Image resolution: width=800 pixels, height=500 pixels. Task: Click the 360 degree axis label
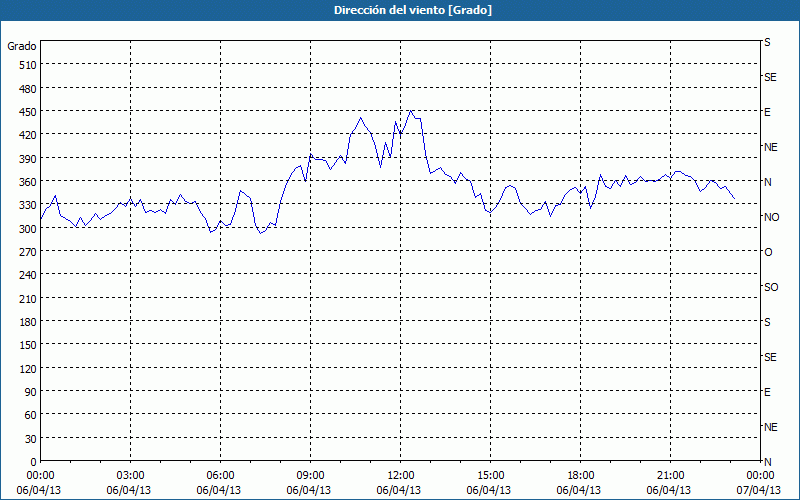click(28, 182)
